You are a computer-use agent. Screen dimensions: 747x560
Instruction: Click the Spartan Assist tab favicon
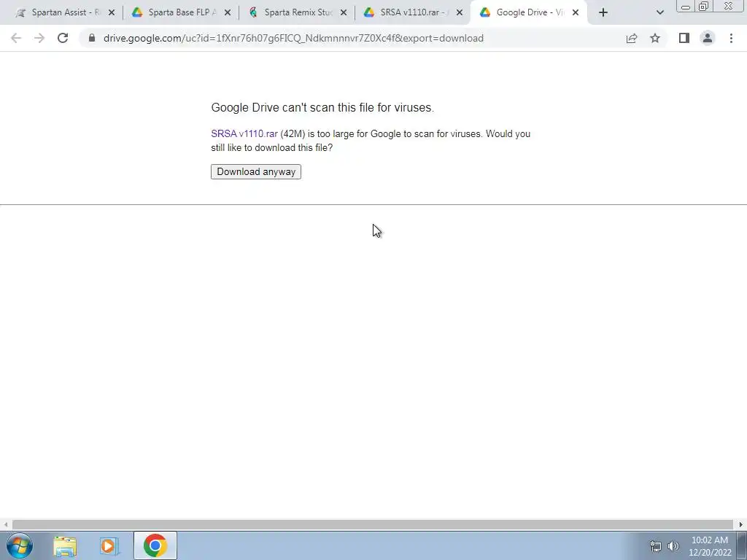point(21,13)
